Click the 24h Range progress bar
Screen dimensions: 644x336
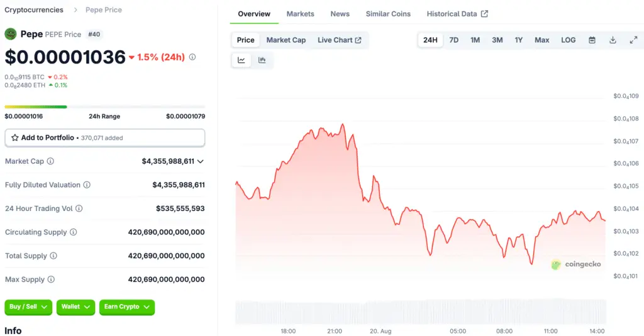click(105, 107)
